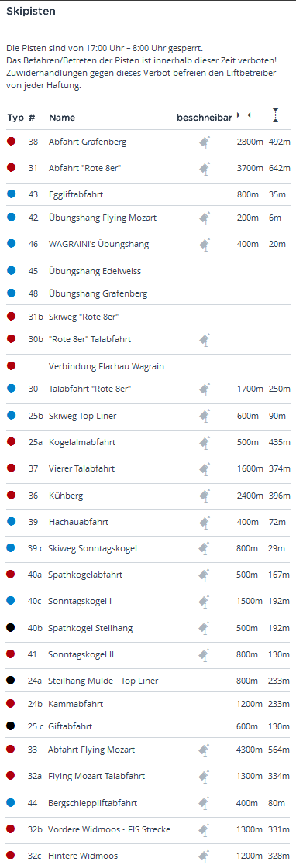Click snow cannon icon for Sonntagskogel I
Viewport: 296px width, 868px height.
tap(205, 602)
